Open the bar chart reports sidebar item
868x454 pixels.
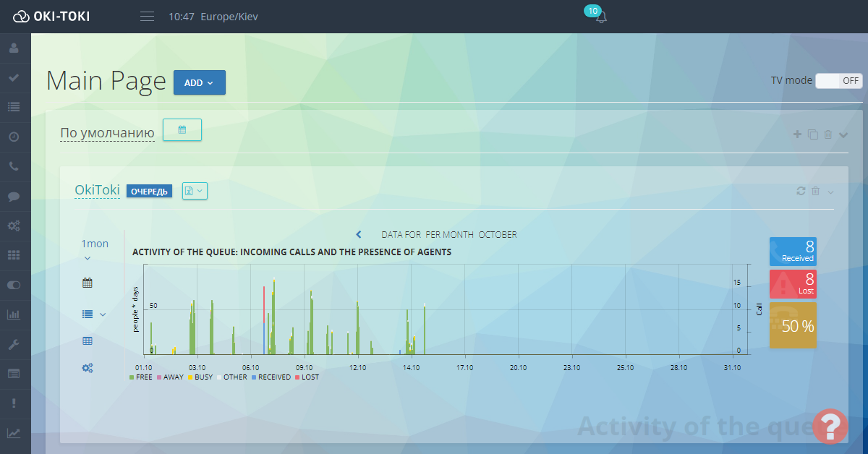point(14,314)
